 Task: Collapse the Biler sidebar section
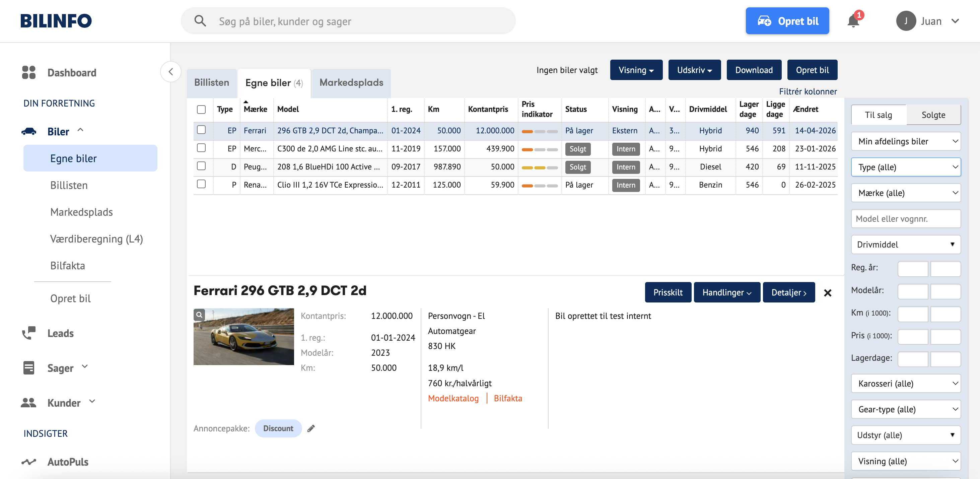coord(80,130)
